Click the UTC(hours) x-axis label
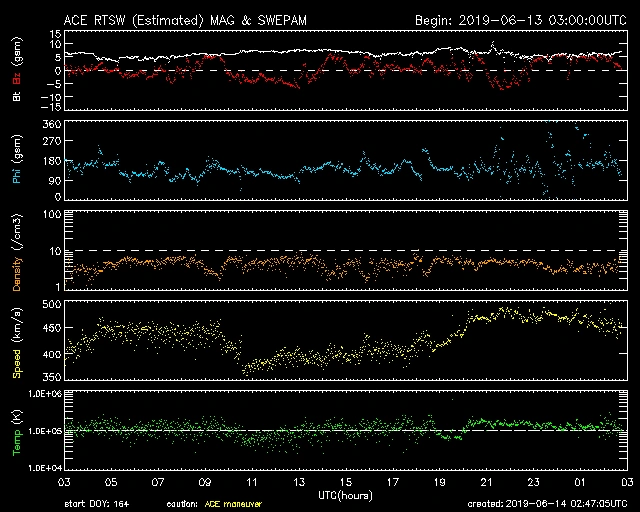The width and height of the screenshot is (640, 512). (x=347, y=493)
